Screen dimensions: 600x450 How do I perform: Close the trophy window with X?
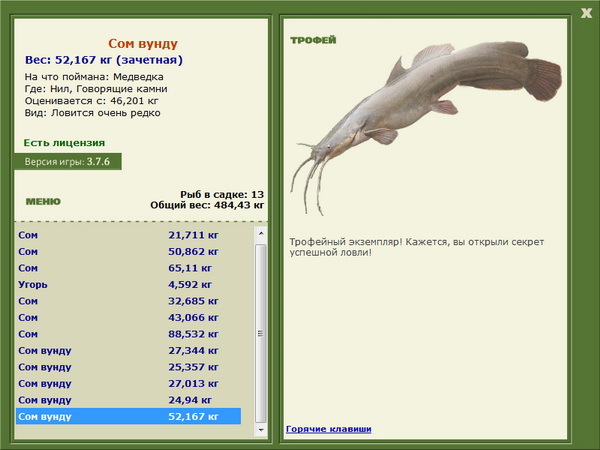tap(586, 13)
